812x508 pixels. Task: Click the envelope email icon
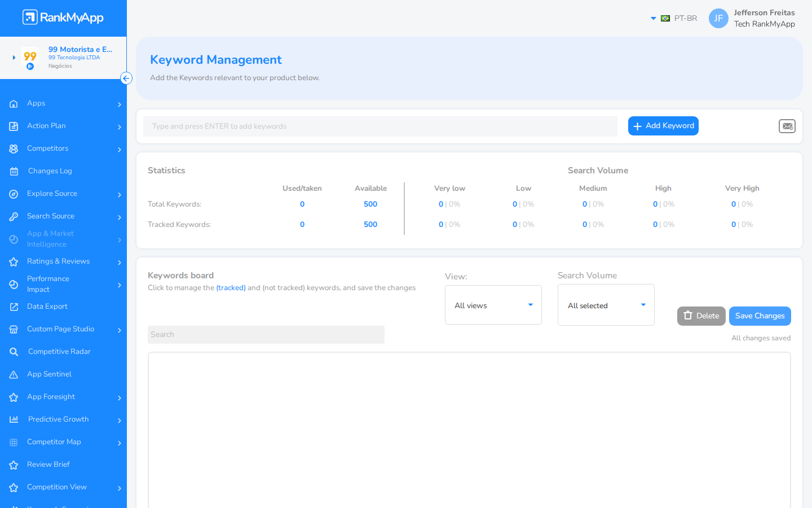[x=787, y=126]
